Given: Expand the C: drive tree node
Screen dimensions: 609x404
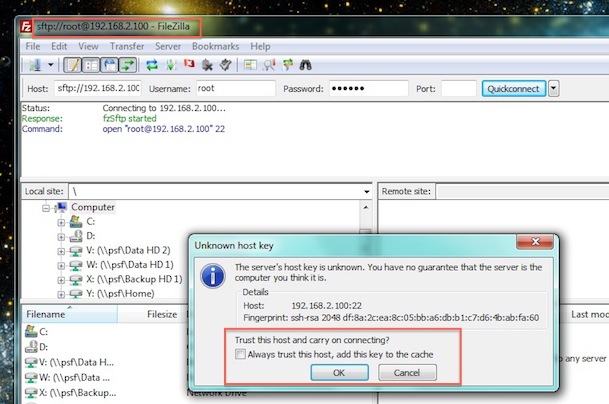Looking at the screenshot, I should pyautogui.click(x=61, y=223).
